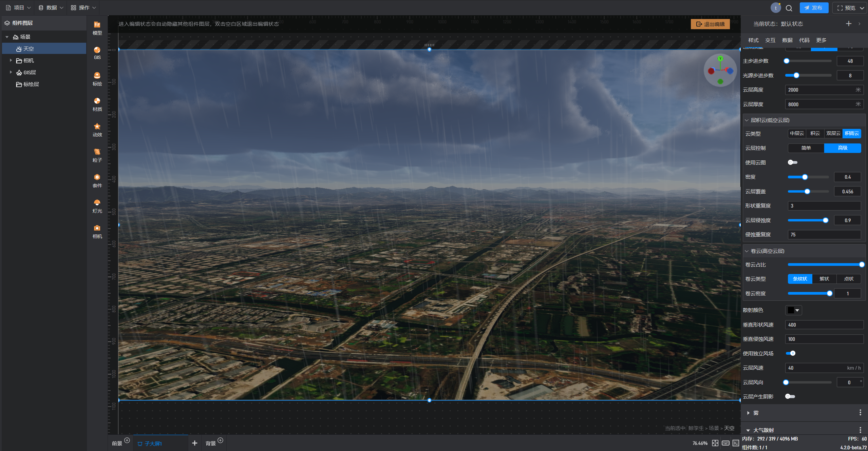Switch to the 交互 tab

coord(770,40)
